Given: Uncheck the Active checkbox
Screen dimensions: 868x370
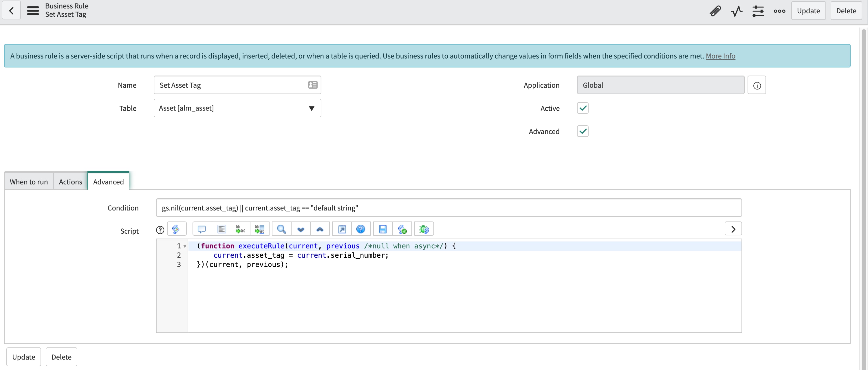Looking at the screenshot, I should tap(583, 108).
